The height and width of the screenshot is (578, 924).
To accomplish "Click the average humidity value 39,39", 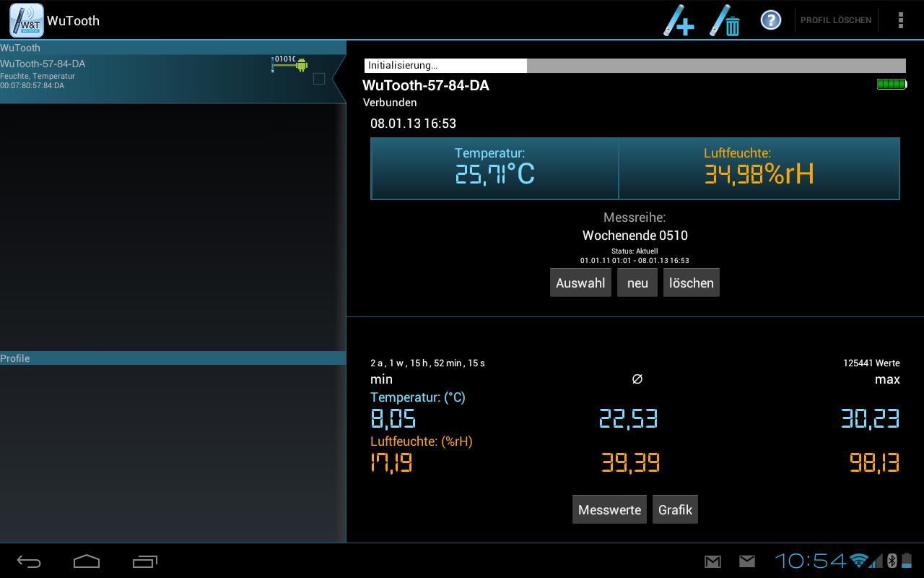I will pyautogui.click(x=631, y=462).
